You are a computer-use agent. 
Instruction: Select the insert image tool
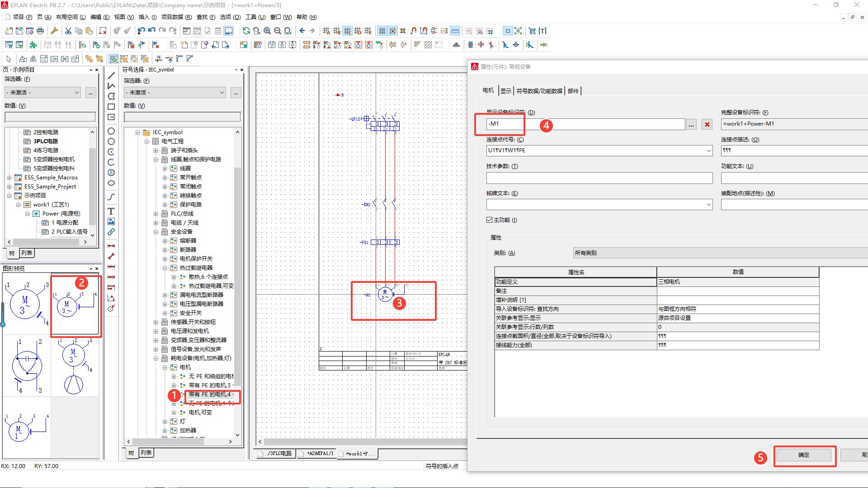point(111,221)
